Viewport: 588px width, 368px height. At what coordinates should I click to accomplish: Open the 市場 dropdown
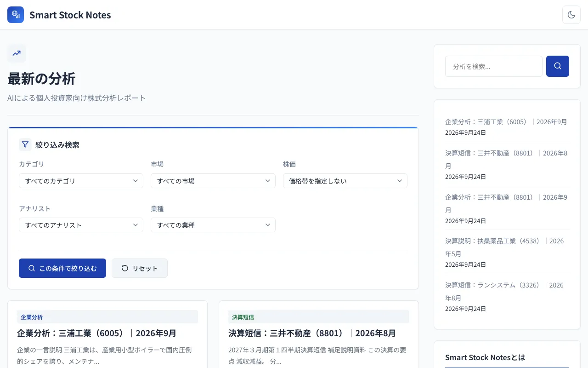tap(213, 181)
